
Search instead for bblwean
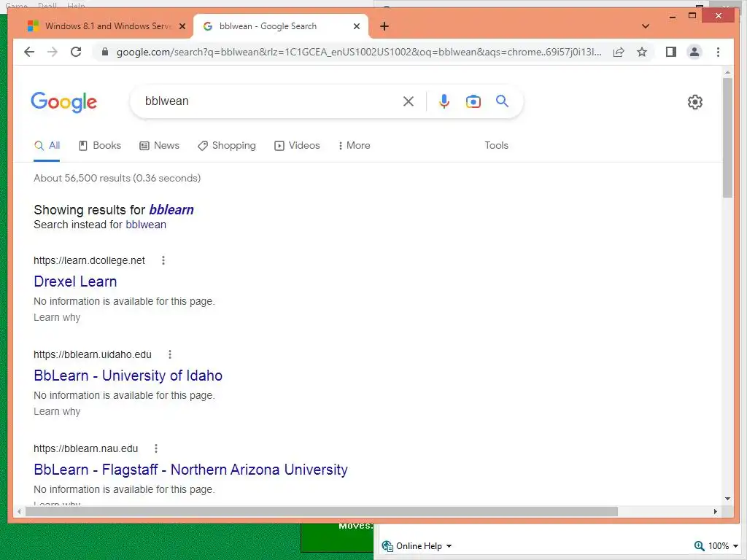click(x=146, y=225)
